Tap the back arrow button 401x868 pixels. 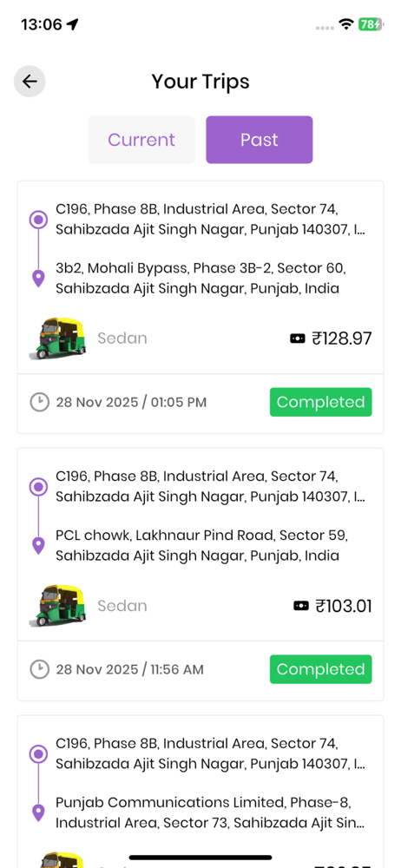pyautogui.click(x=30, y=82)
